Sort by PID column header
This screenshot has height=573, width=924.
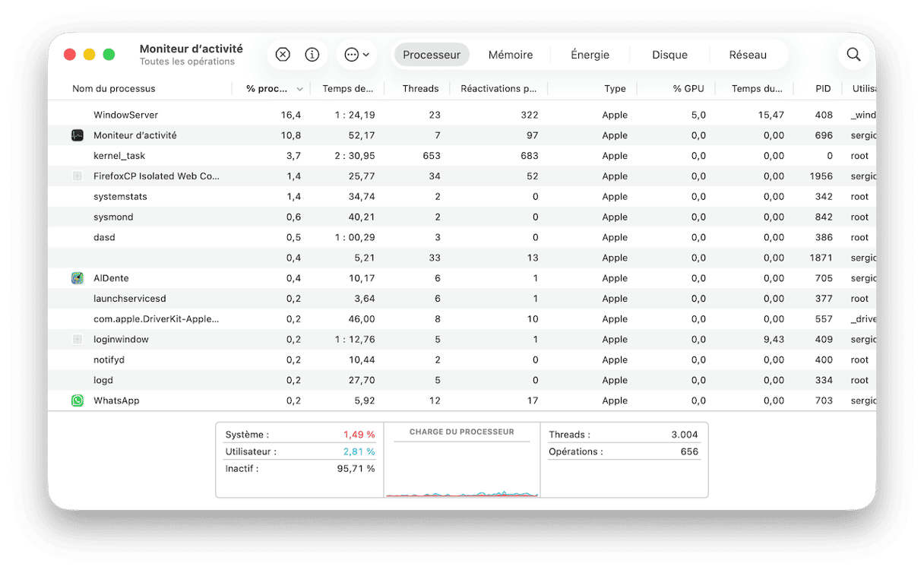(823, 89)
